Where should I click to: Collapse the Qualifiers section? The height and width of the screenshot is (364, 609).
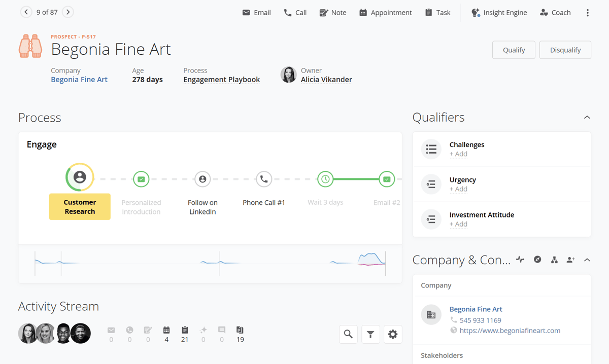(x=587, y=118)
